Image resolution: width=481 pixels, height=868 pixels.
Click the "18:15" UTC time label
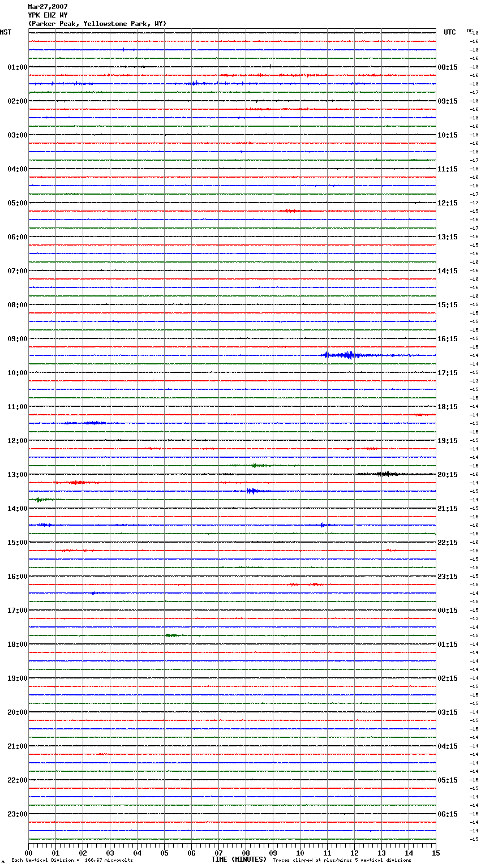(448, 407)
